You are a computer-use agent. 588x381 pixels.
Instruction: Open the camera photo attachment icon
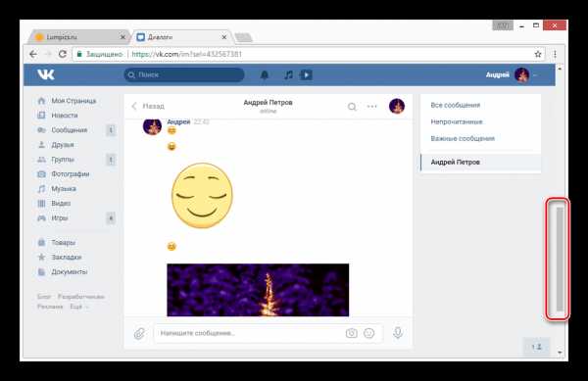point(352,333)
